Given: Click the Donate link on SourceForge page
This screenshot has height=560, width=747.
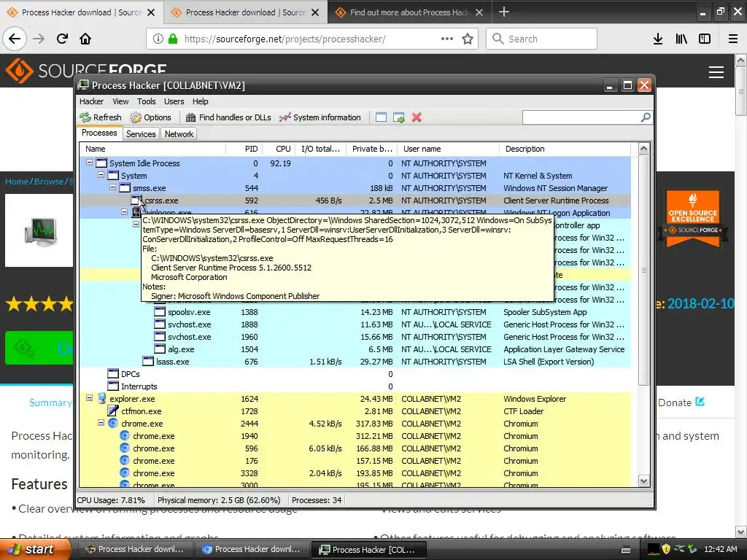Looking at the screenshot, I should click(681, 402).
